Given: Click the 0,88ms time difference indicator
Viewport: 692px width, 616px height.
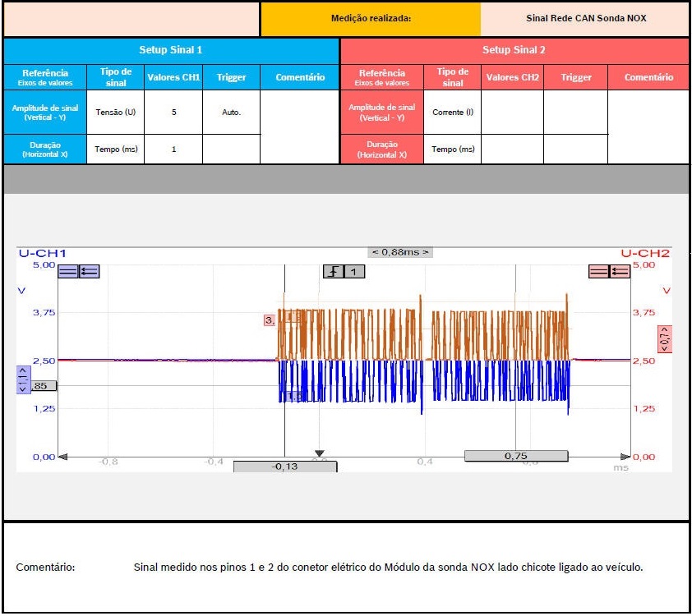Looking at the screenshot, I should pyautogui.click(x=400, y=252).
